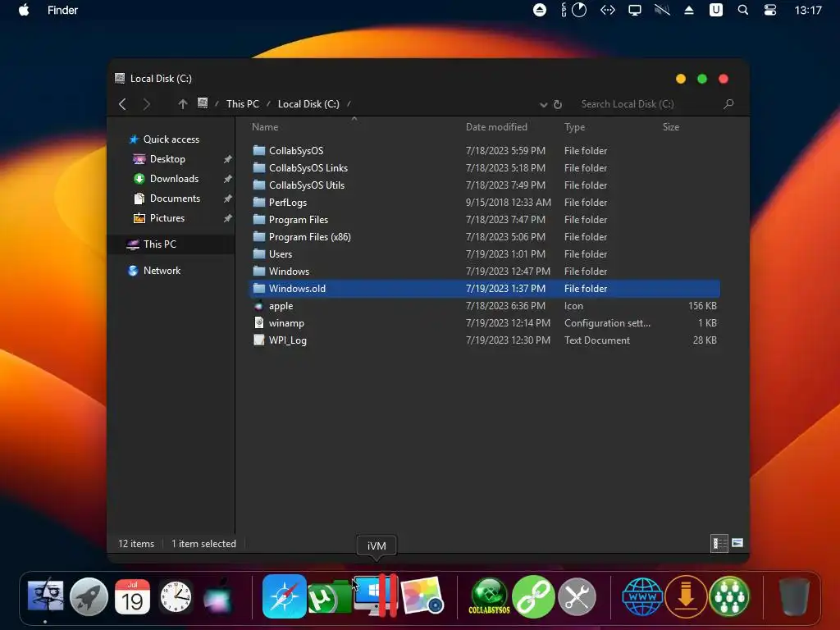Open Control Center toggles icon in menu bar
The image size is (840, 630).
pos(770,10)
